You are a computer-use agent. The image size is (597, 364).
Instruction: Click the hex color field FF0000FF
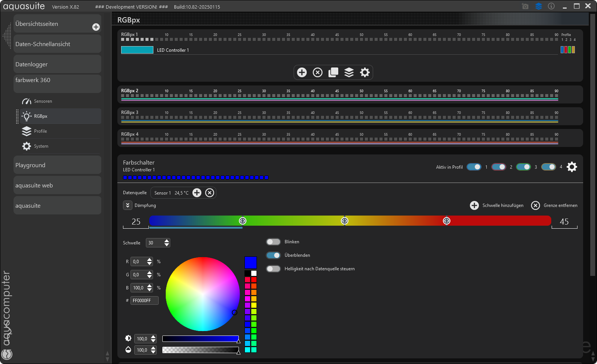tap(144, 301)
